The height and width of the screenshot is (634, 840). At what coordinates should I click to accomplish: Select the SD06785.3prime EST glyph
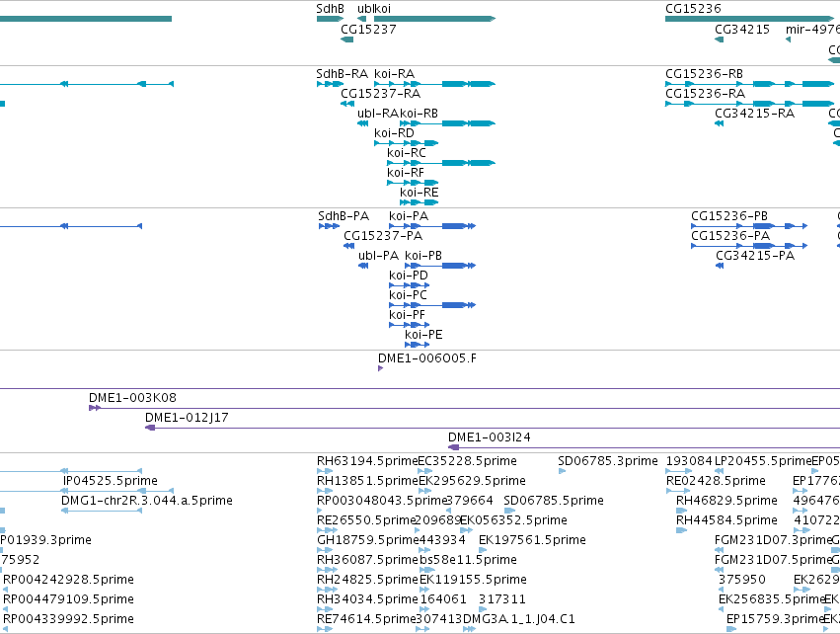click(x=562, y=471)
